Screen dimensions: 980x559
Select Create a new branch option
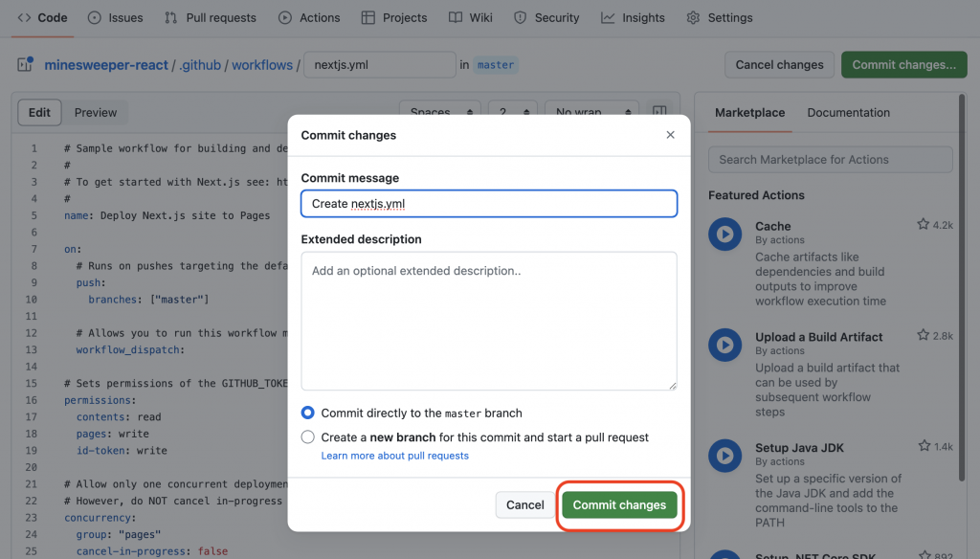click(308, 437)
